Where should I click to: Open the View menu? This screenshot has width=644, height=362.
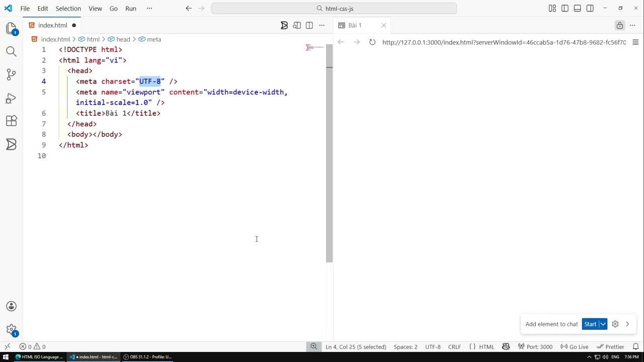pyautogui.click(x=95, y=8)
